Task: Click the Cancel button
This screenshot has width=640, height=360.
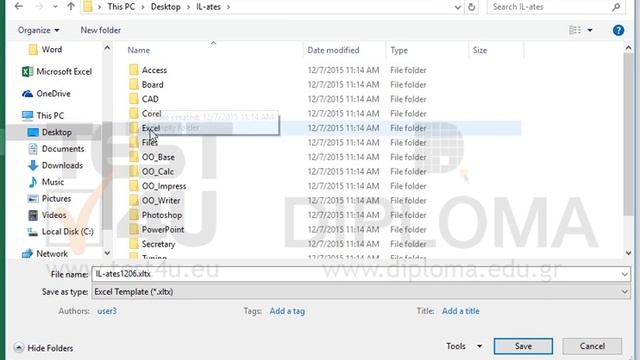Action: pyautogui.click(x=592, y=346)
